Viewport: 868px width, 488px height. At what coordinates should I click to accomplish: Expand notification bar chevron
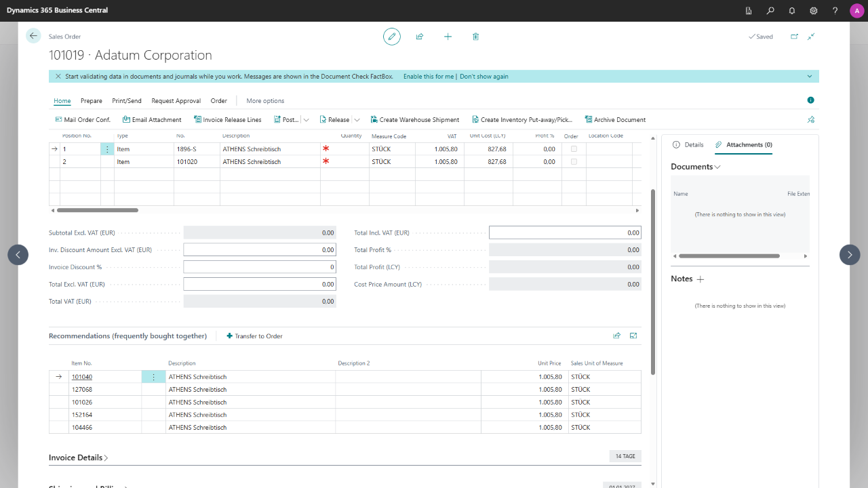pos(810,77)
